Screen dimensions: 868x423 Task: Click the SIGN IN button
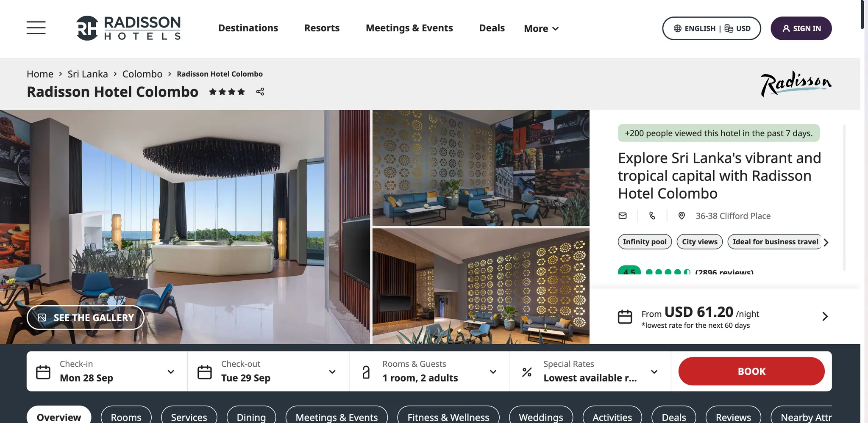click(801, 28)
